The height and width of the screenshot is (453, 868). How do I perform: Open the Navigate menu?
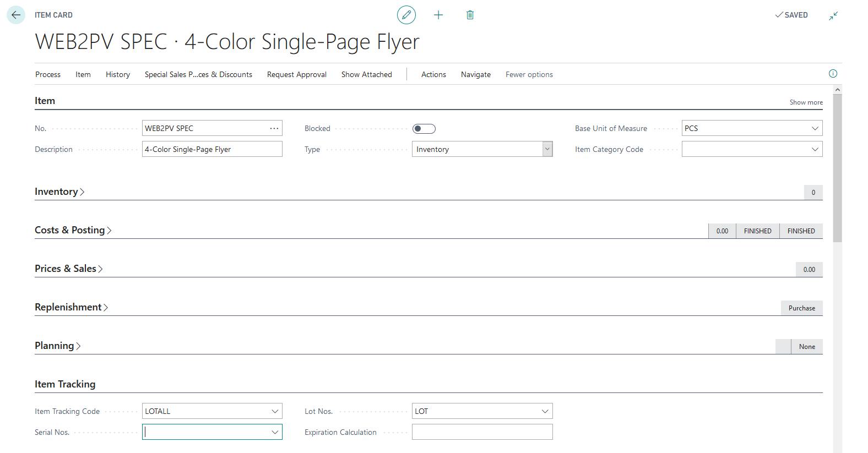476,74
